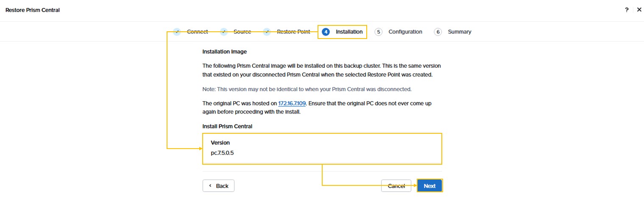Image resolution: width=644 pixels, height=199 pixels.
Task: Click the step 5 number circle
Action: point(379,32)
